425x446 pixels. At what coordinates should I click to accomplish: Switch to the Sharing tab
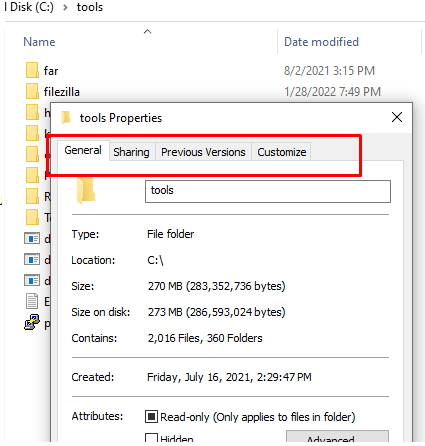pyautogui.click(x=131, y=152)
